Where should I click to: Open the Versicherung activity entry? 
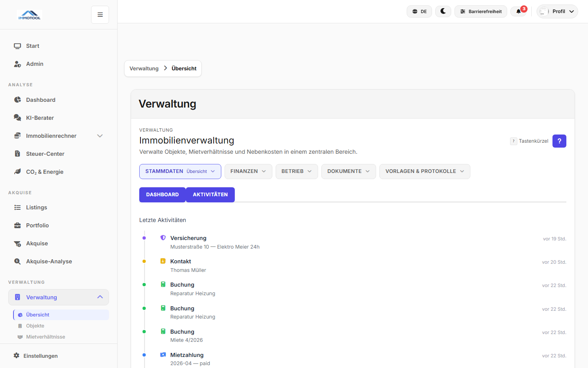click(x=188, y=238)
